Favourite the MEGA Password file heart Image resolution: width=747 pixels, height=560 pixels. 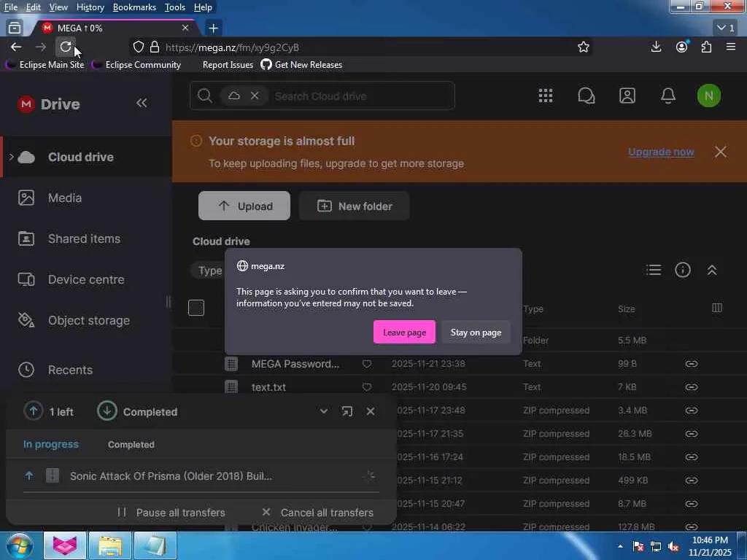pos(367,364)
